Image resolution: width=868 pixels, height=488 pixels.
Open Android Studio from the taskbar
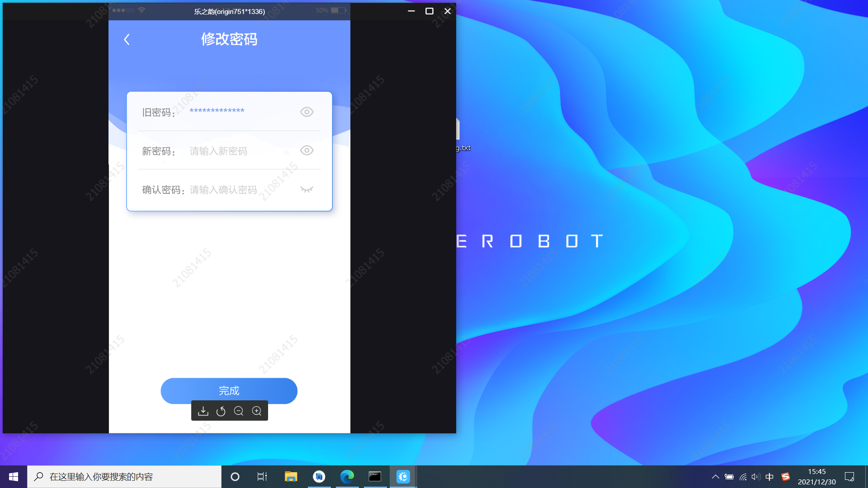[x=320, y=477]
